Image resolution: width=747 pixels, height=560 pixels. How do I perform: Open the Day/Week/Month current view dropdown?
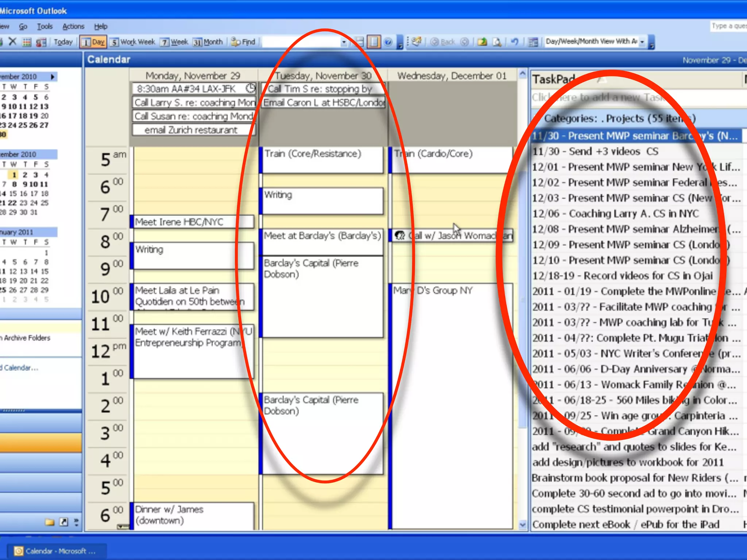click(x=642, y=42)
